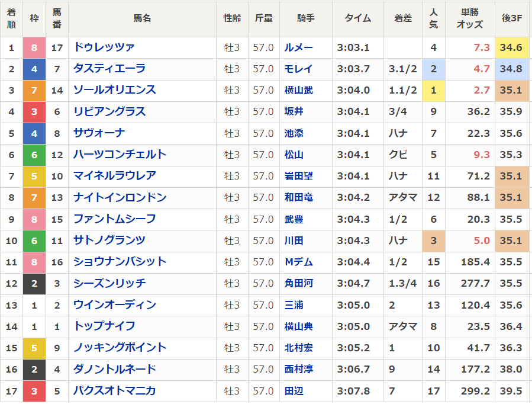Click the 馬名 column header
532x404 pixels.
(142, 18)
